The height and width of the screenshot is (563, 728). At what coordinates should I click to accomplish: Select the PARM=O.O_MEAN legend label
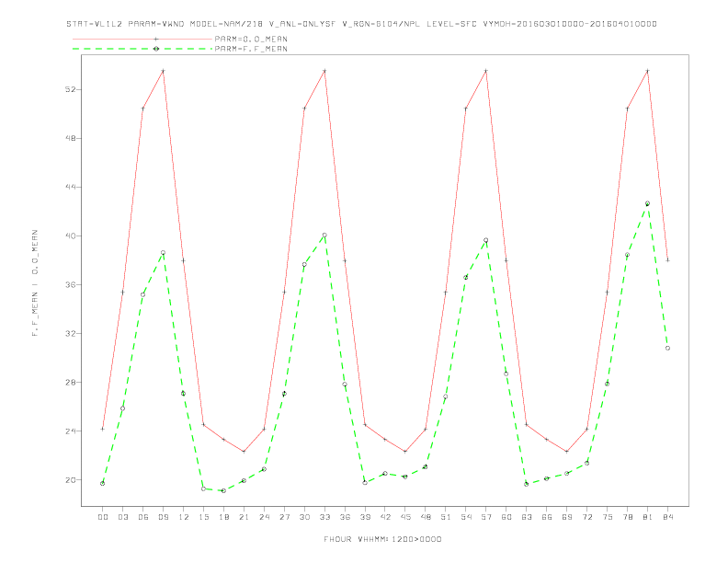[x=251, y=39]
